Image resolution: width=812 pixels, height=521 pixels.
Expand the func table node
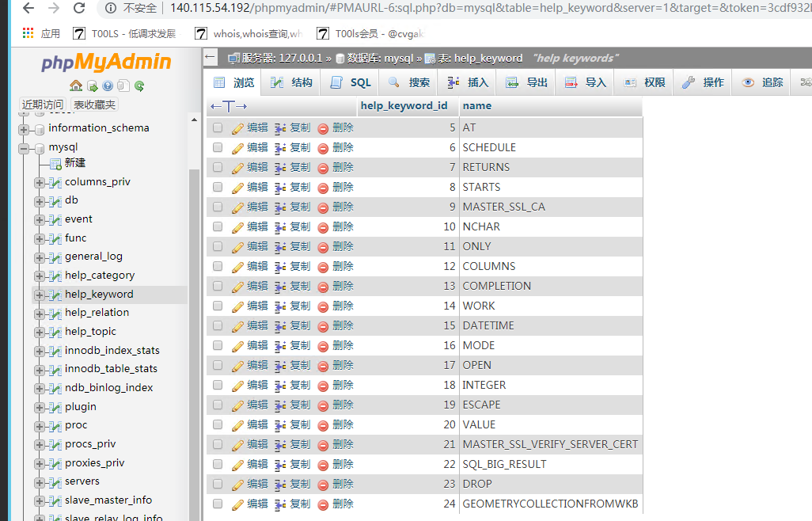40,239
